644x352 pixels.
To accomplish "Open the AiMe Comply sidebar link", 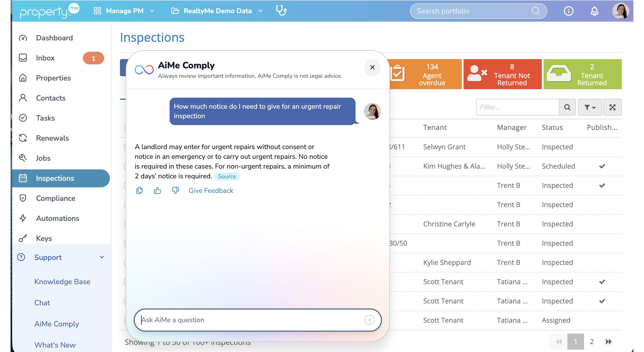I will coord(57,324).
